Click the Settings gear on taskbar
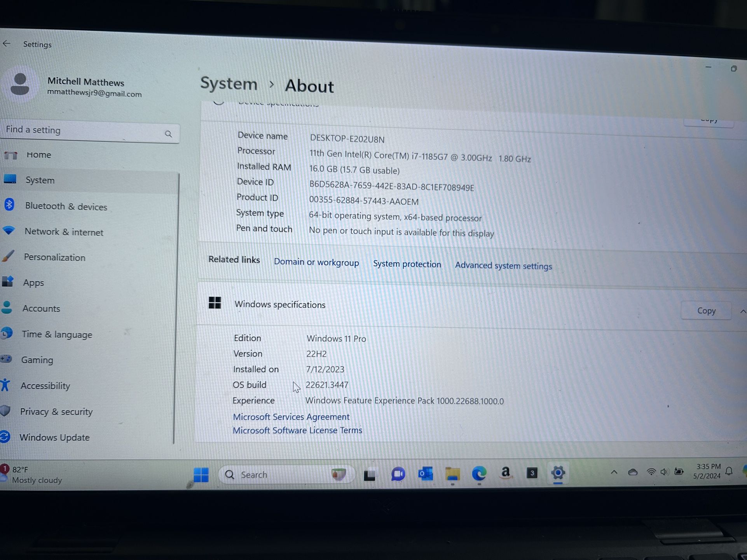Screen dimensions: 747x560 [558, 473]
